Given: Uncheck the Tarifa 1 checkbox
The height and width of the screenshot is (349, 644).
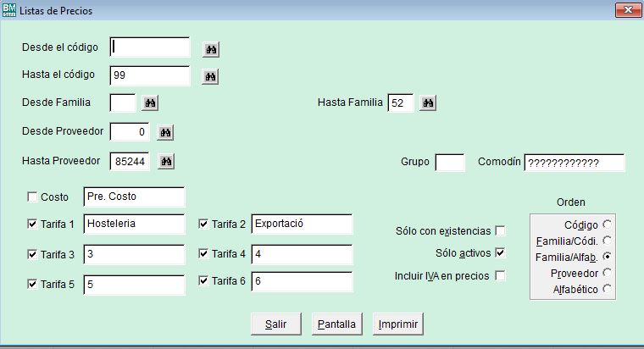Looking at the screenshot, I should click(x=32, y=224).
